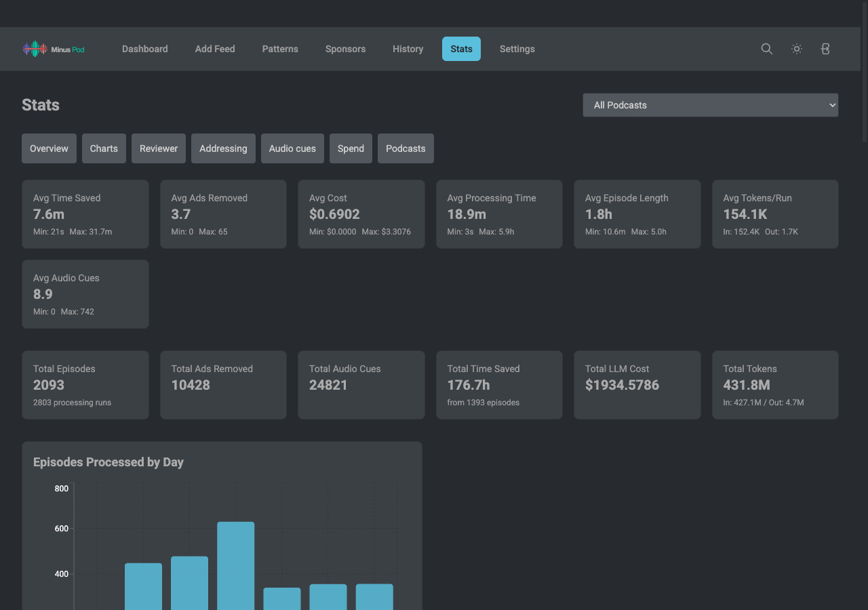Switch to the Charts tab
Screen dimensions: 868x610
coord(104,148)
